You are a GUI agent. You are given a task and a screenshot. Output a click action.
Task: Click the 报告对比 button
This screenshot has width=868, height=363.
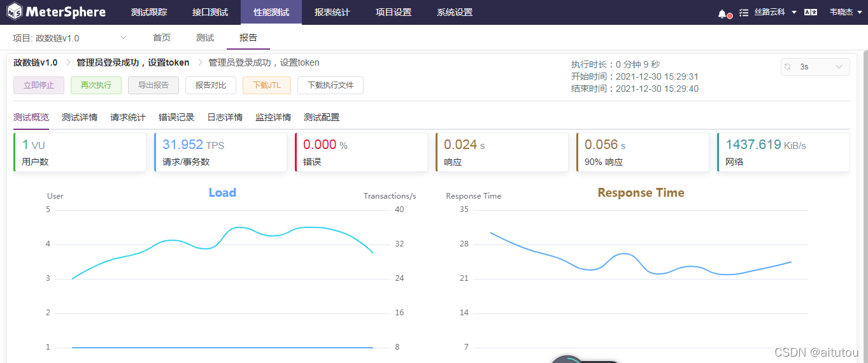tap(211, 85)
